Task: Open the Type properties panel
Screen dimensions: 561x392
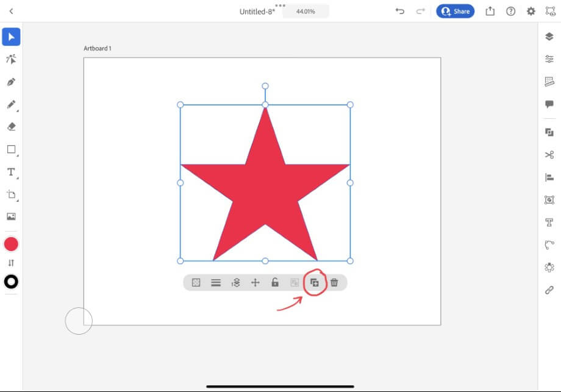Action: [x=549, y=223]
